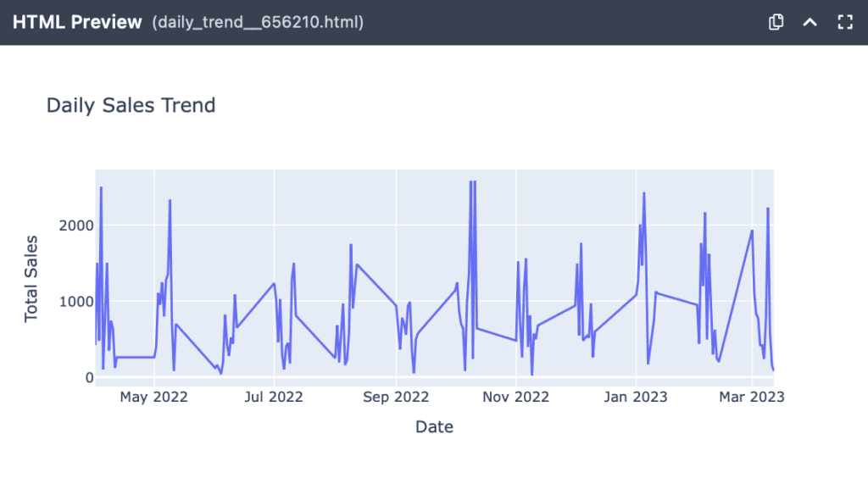
Task: Select the Jan 2023 tick label
Action: 636,397
